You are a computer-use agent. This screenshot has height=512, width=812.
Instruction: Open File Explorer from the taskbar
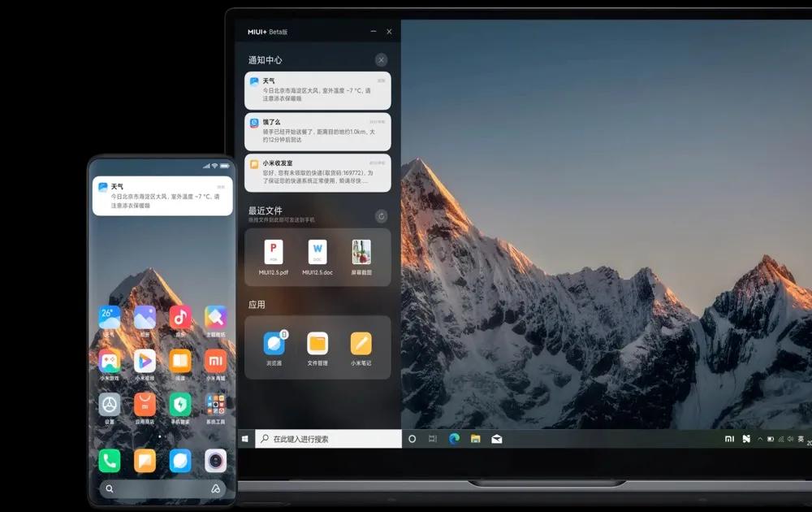[475, 439]
